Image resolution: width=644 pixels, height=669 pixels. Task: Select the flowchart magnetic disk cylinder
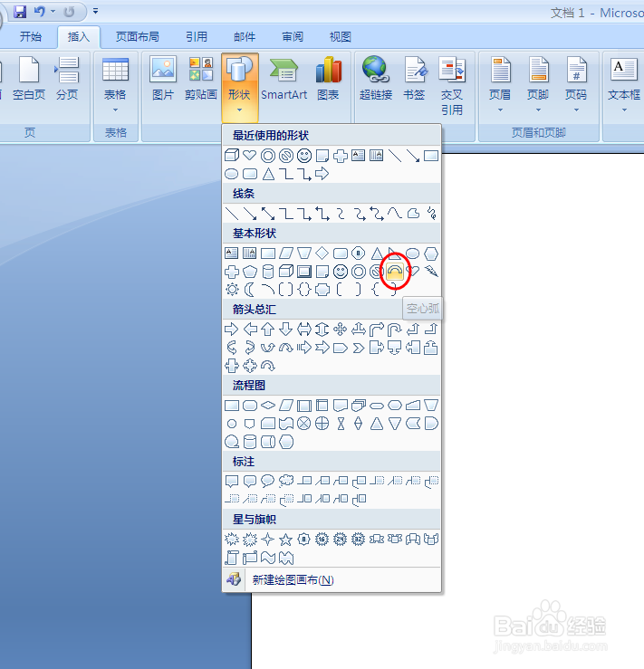pos(250,442)
